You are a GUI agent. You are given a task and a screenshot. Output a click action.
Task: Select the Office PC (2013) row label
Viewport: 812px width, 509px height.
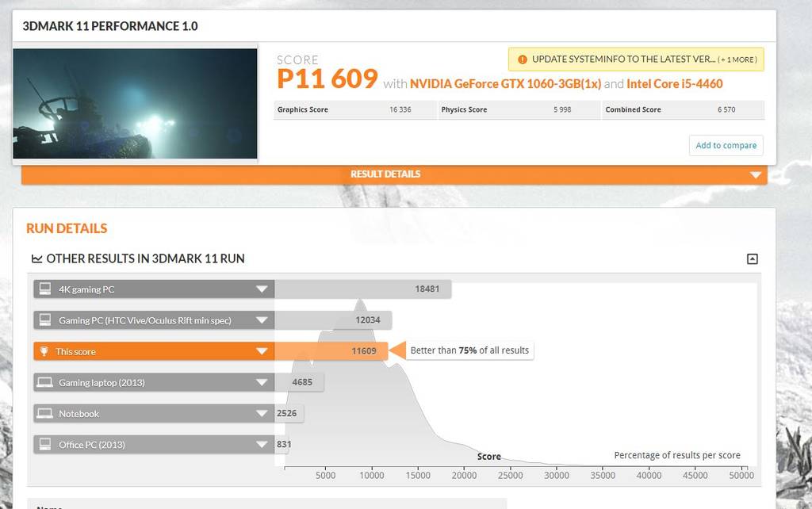tap(92, 445)
